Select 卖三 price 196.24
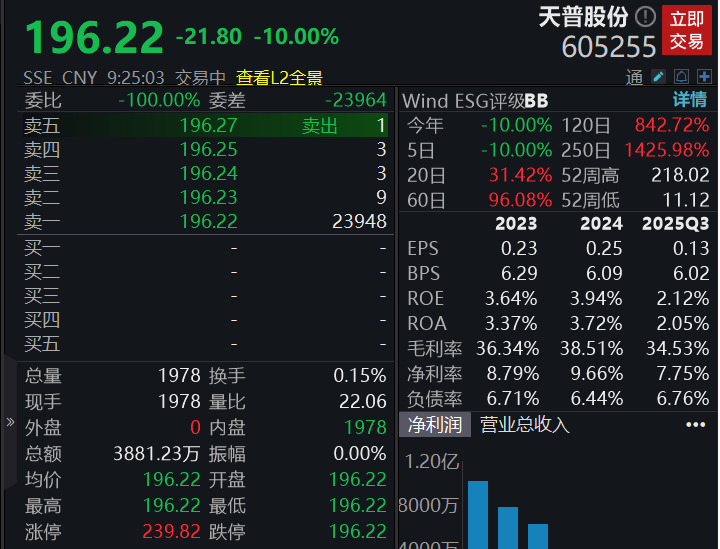The image size is (720, 549). 208,173
